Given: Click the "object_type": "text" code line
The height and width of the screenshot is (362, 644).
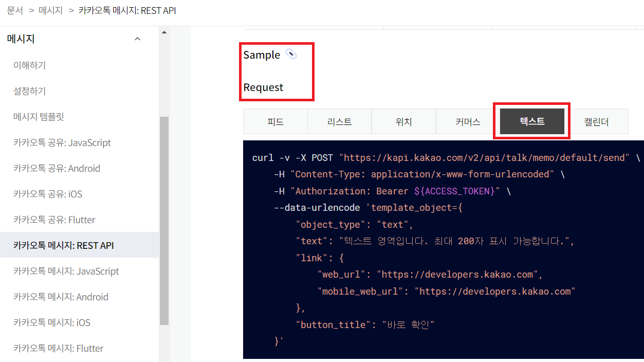Looking at the screenshot, I should coord(354,224).
